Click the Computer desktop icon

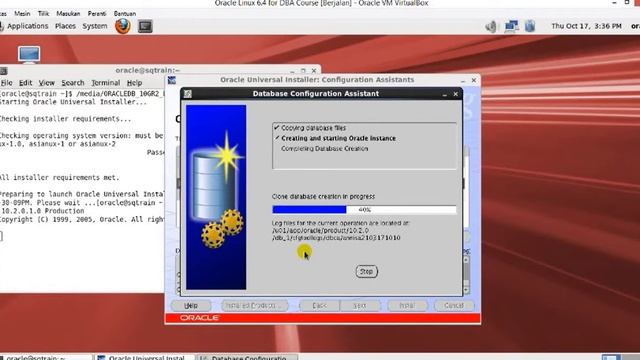pos(29,55)
